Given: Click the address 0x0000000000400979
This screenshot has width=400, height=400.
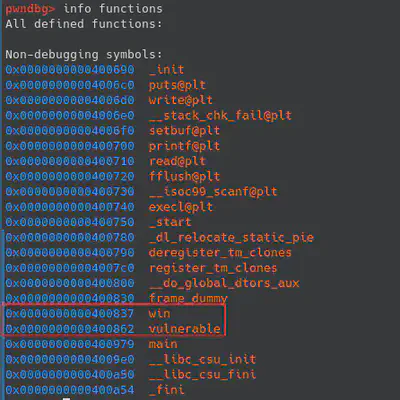Looking at the screenshot, I should click(x=70, y=344).
